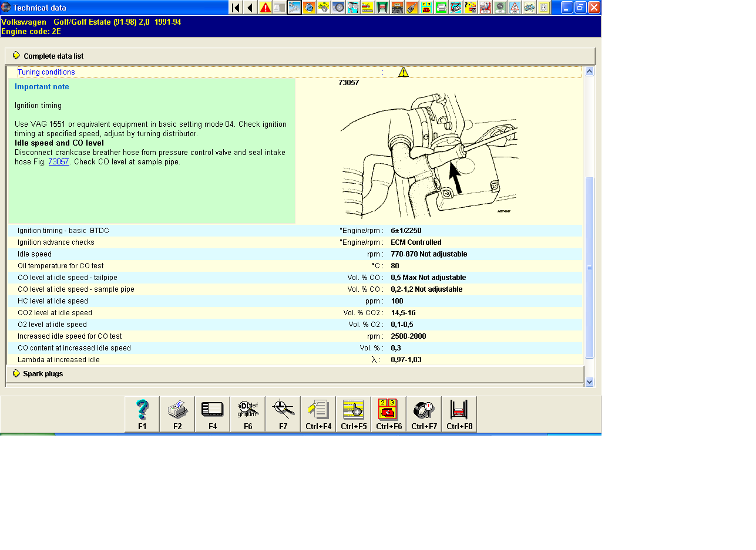Open the F4 display button

[213, 414]
